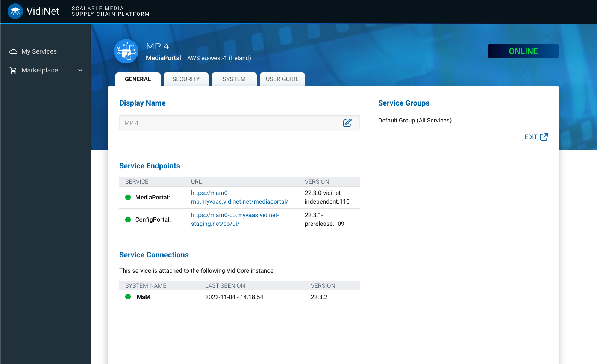This screenshot has width=597, height=364.
Task: Go to My Services in sidebar
Action: click(x=39, y=51)
